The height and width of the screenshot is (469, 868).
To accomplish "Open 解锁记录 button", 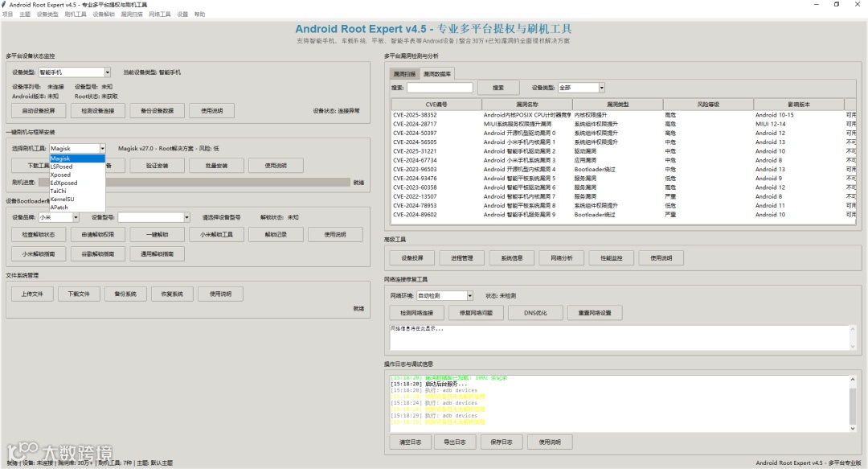I will pos(276,235).
